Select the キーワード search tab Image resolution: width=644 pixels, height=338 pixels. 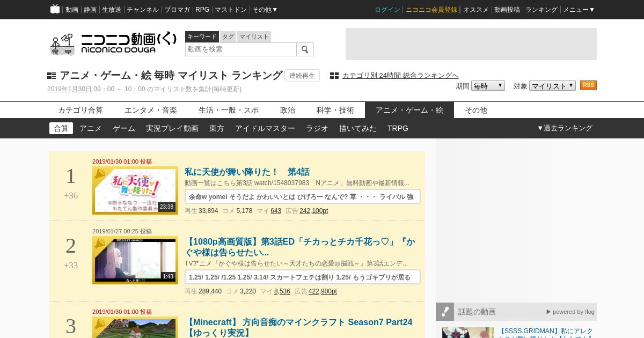(x=202, y=36)
